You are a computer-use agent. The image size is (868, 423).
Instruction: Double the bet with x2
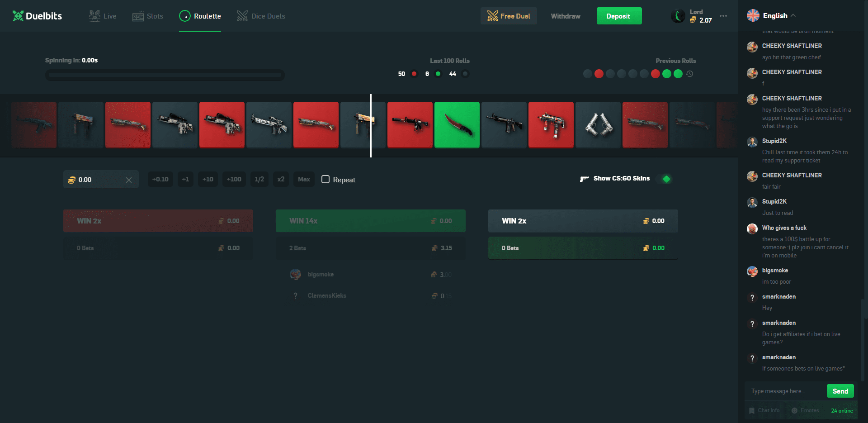coord(281,179)
